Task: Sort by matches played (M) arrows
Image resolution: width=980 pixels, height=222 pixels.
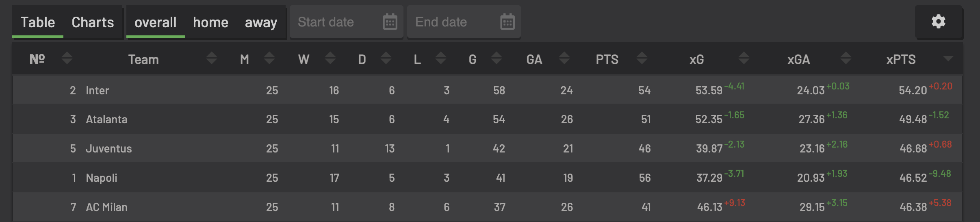Action: tap(269, 59)
